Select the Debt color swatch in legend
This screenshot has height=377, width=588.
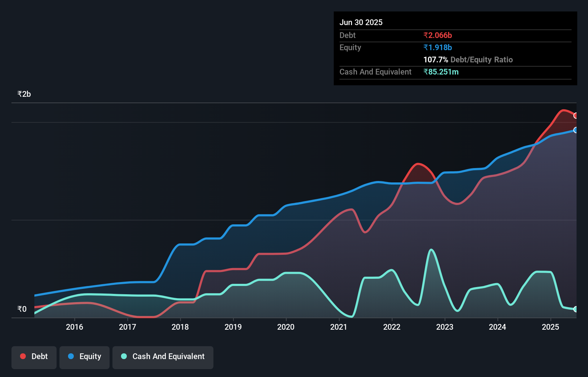coord(22,356)
